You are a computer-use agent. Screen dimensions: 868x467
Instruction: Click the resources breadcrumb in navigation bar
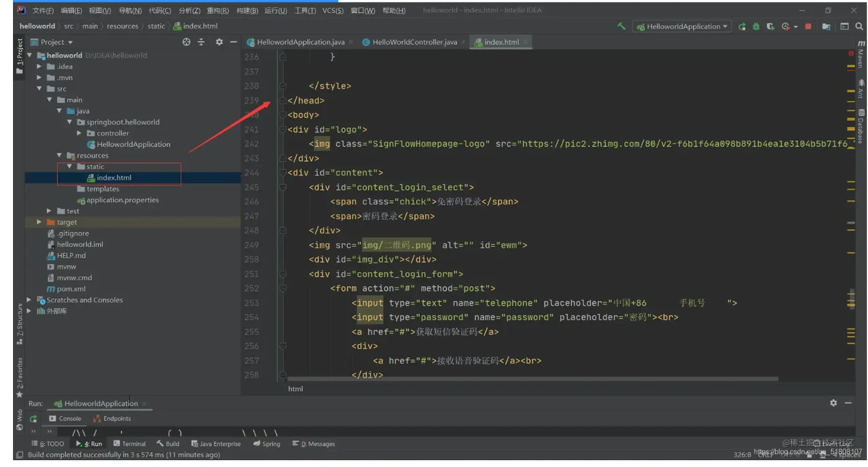(122, 26)
